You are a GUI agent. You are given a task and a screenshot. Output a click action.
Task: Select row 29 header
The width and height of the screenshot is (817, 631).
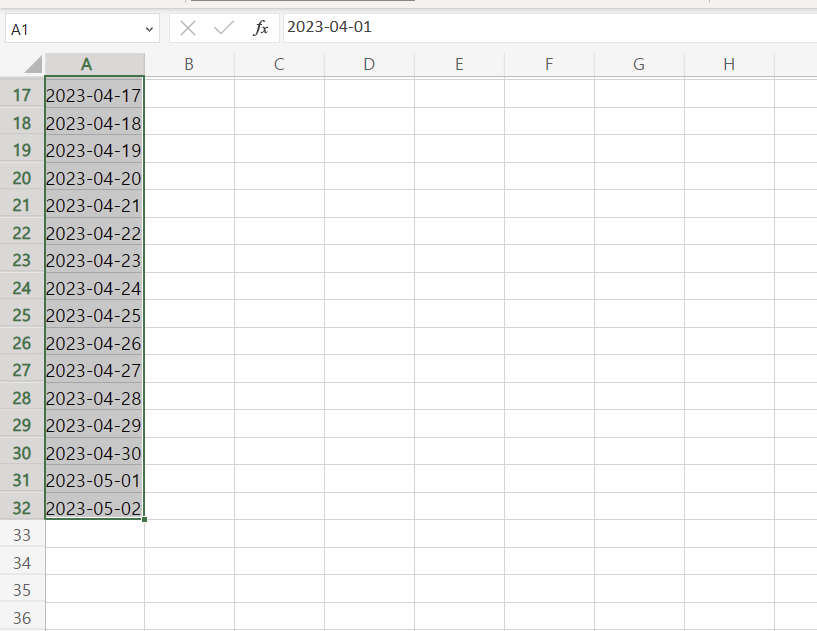click(x=22, y=424)
